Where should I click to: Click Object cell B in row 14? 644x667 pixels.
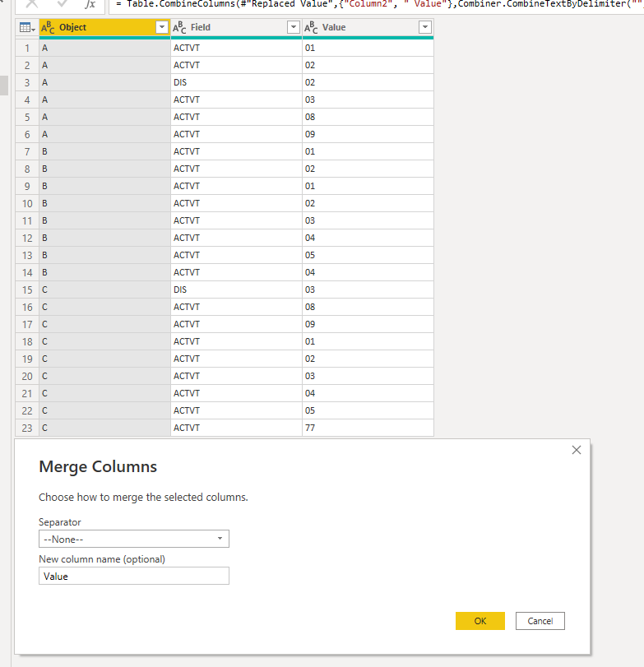click(104, 272)
